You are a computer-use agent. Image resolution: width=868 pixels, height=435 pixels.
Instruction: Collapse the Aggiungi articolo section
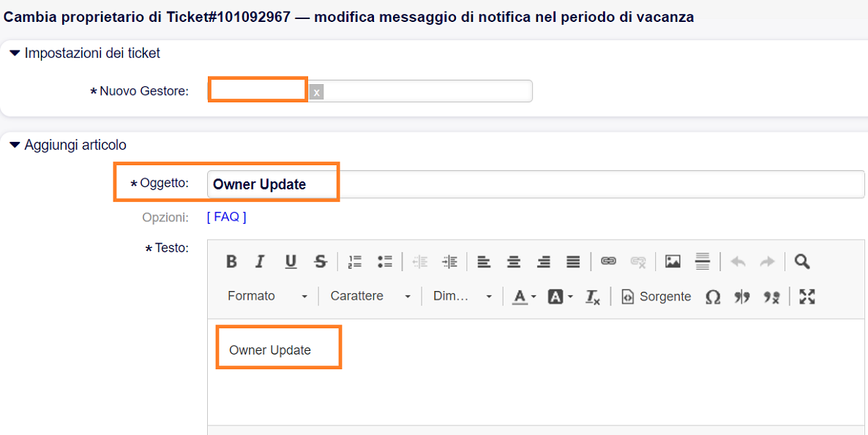point(15,145)
